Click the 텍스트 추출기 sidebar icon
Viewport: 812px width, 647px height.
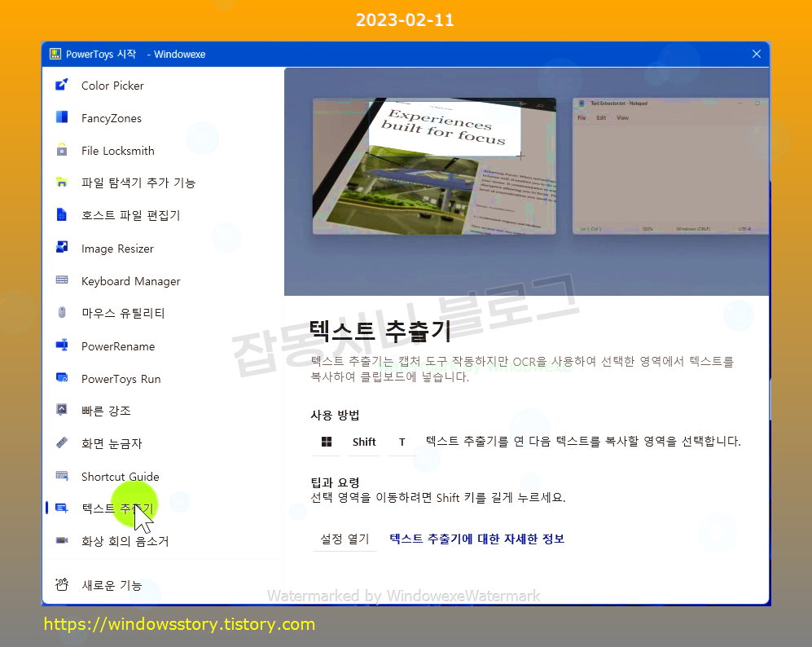(62, 508)
